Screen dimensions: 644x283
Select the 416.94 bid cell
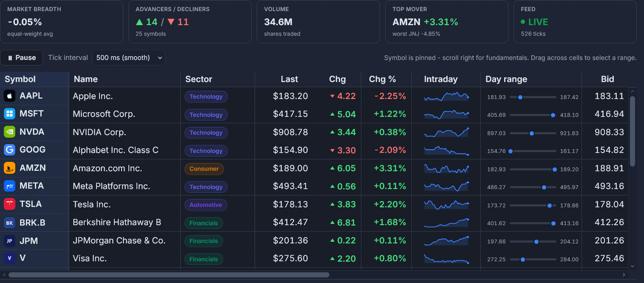[x=605, y=114]
